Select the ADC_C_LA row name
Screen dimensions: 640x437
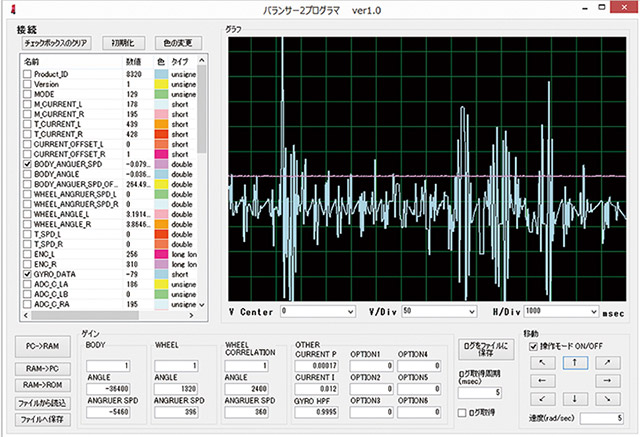(51, 284)
